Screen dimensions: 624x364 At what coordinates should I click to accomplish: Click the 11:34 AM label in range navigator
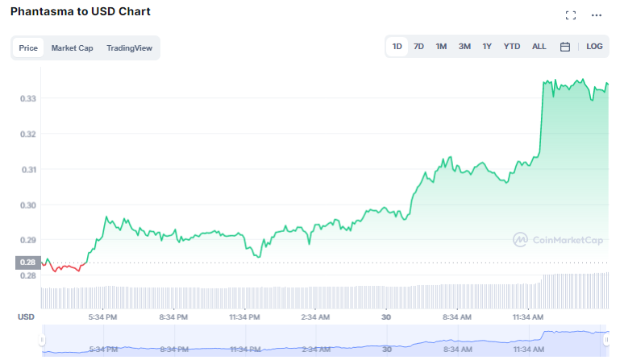[529, 350]
